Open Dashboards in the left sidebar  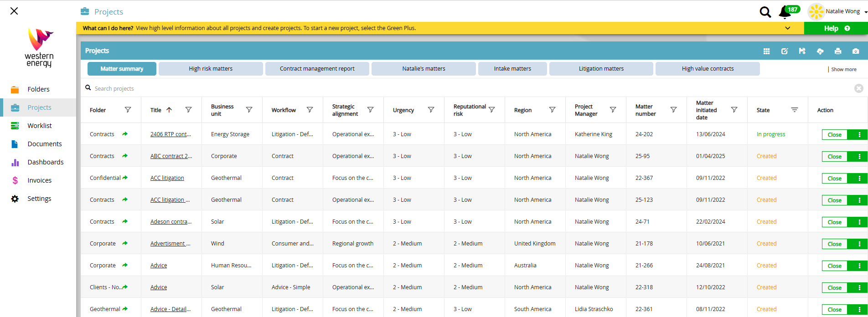tap(45, 162)
